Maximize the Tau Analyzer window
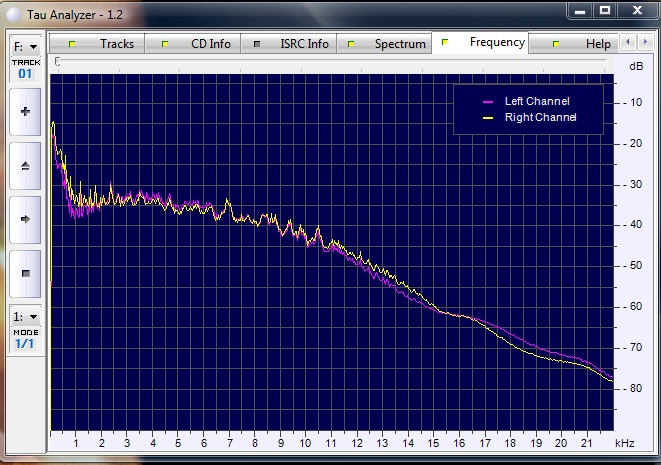The height and width of the screenshot is (465, 661). 605,10
